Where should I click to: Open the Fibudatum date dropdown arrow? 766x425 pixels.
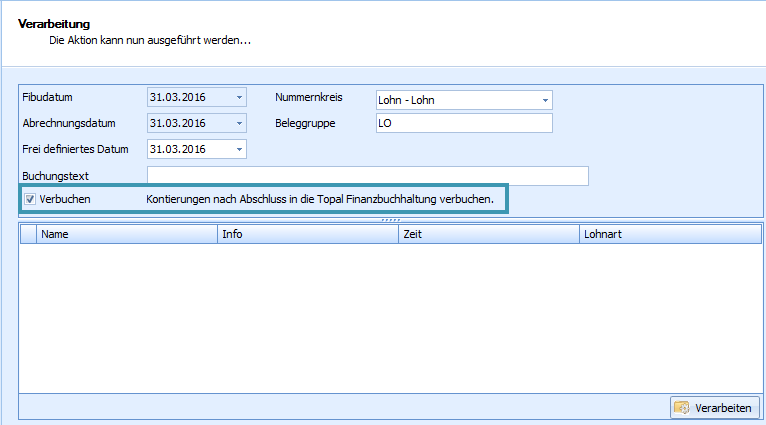pyautogui.click(x=239, y=97)
